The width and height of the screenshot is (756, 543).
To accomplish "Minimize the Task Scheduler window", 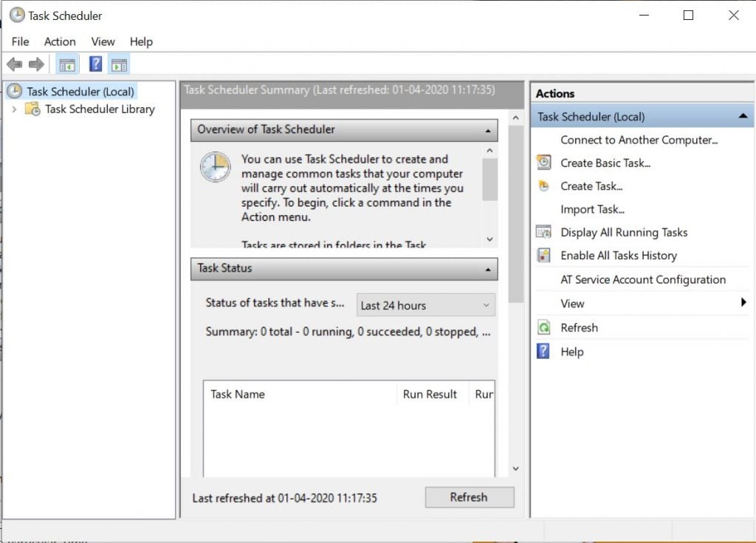I will pyautogui.click(x=644, y=15).
